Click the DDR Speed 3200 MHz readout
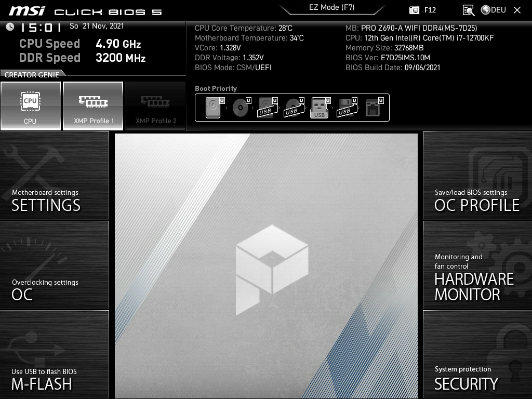Image resolution: width=532 pixels, height=399 pixels. click(x=83, y=58)
